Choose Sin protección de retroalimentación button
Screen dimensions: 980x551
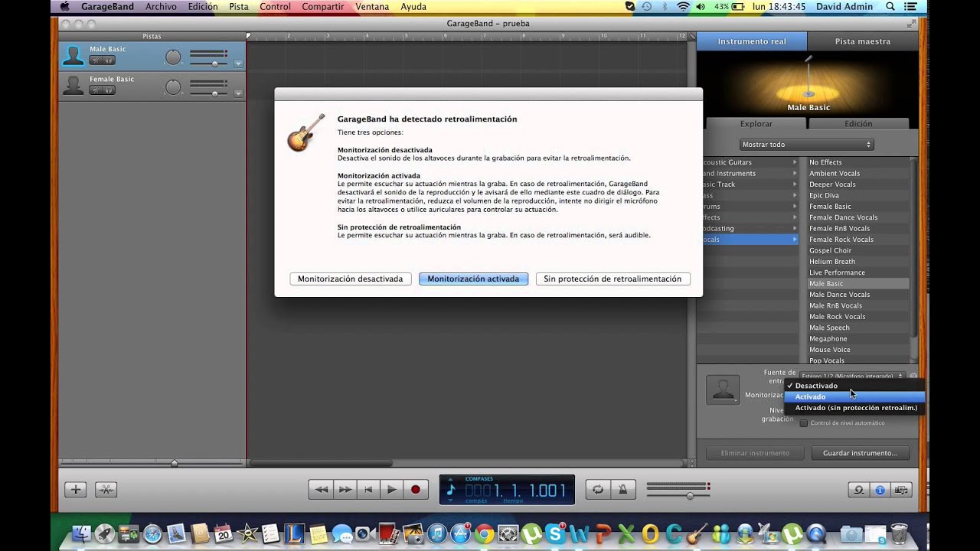pos(612,279)
